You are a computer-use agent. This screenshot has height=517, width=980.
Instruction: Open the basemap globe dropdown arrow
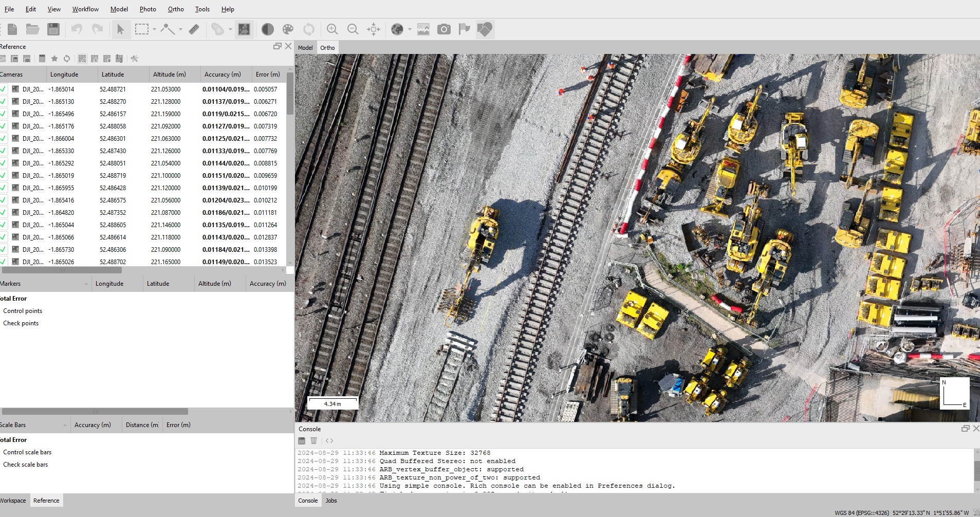point(410,29)
